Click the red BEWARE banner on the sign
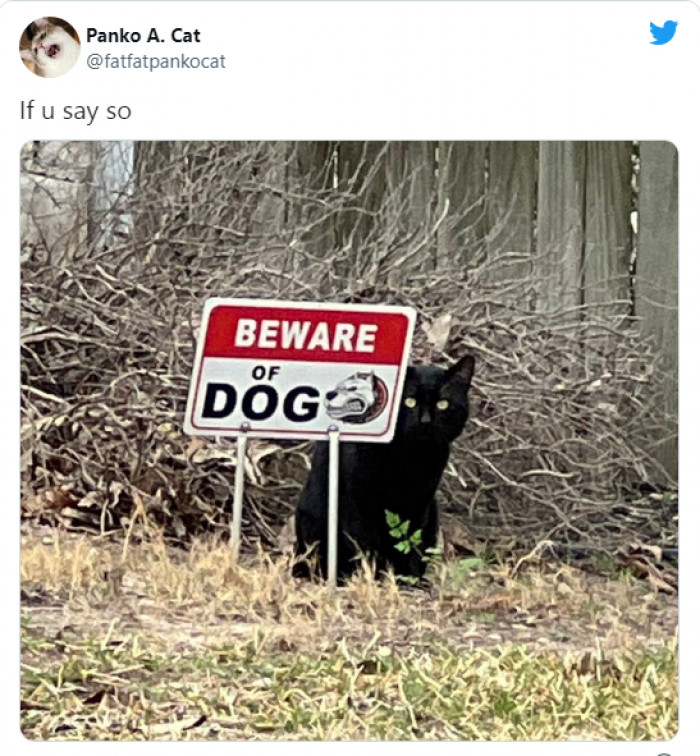The height and width of the screenshot is (756, 700). 306,335
